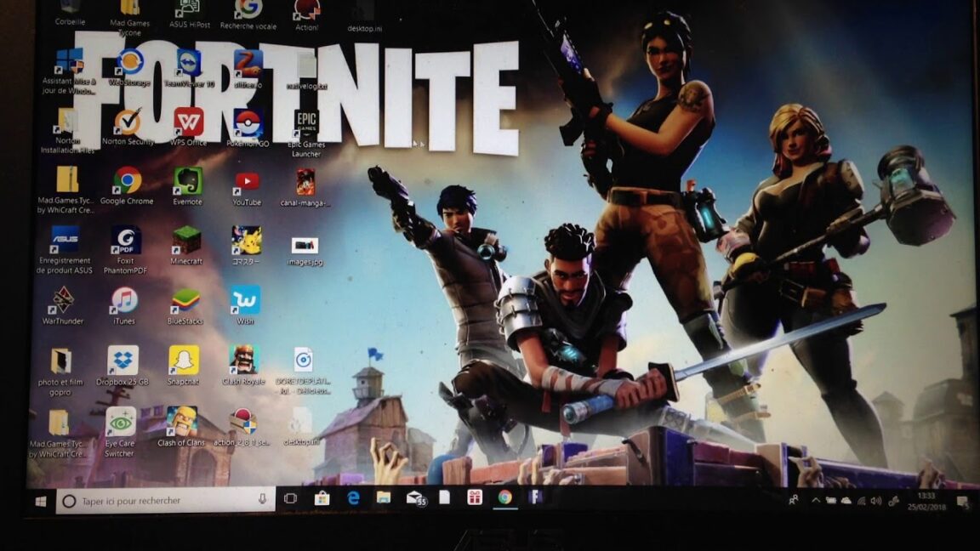Open the blank document taskbar icon
The image size is (980, 551).
pyautogui.click(x=444, y=497)
